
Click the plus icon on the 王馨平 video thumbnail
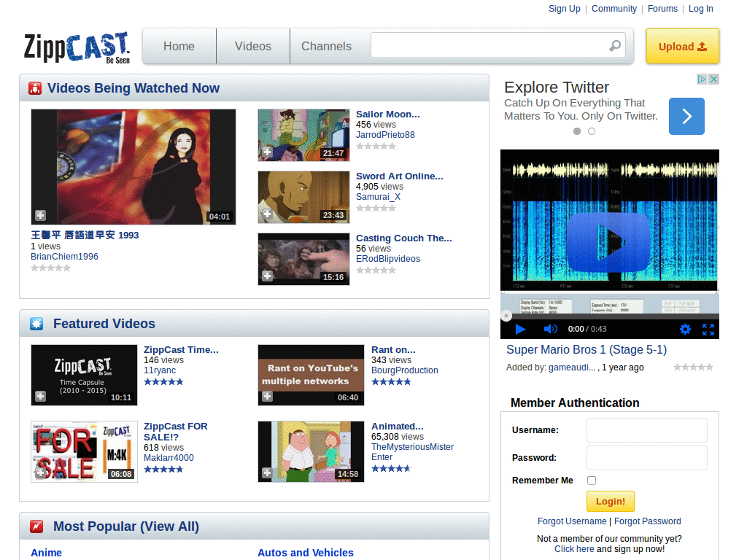pos(41,215)
